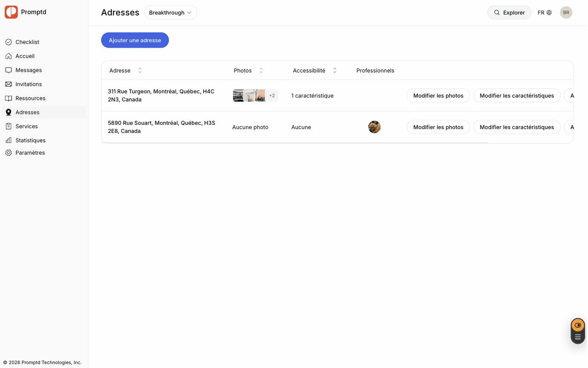
Task: Click the Checklist checkmark icon
Action: coord(9,42)
